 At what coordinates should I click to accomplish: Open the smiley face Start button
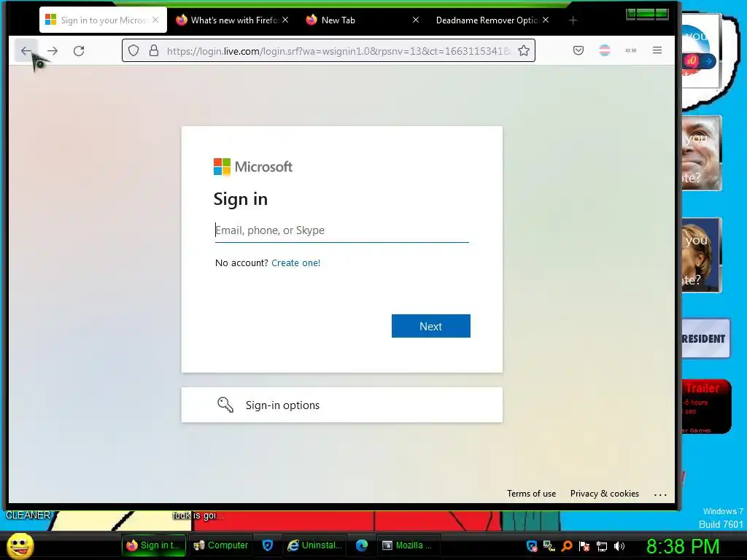pos(20,545)
